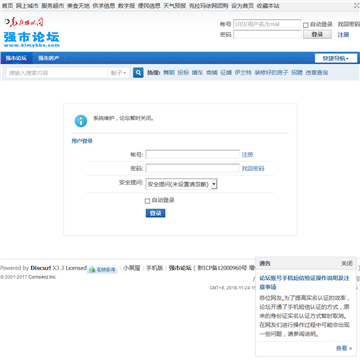Click 设为首页 in the top bar
The image size is (360, 360).
pyautogui.click(x=243, y=6)
